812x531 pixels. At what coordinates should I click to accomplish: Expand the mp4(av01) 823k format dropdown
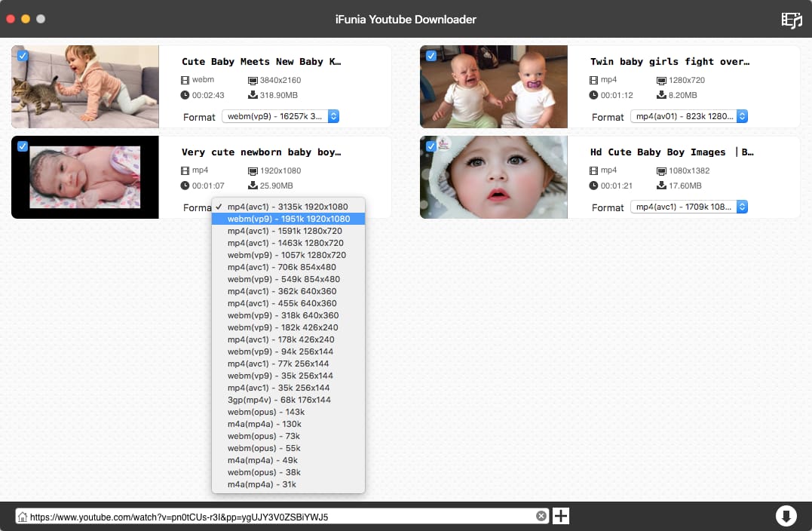pyautogui.click(x=689, y=116)
